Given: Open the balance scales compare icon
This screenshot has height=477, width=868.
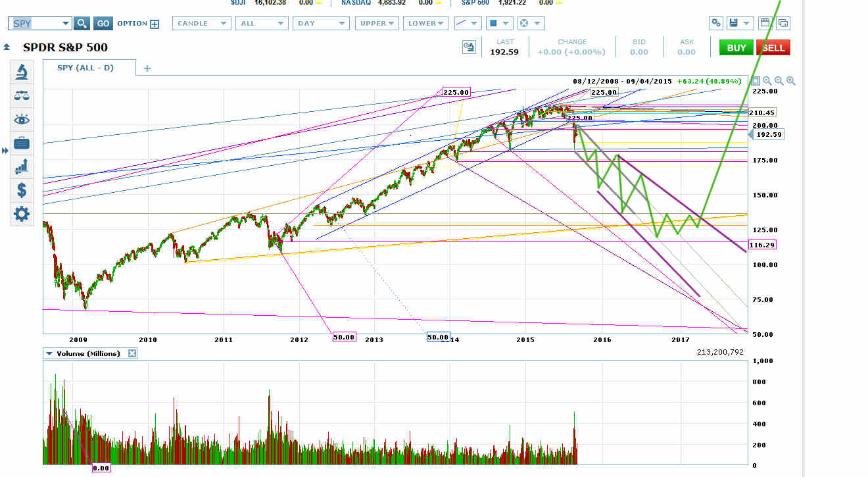Looking at the screenshot, I should [22, 95].
